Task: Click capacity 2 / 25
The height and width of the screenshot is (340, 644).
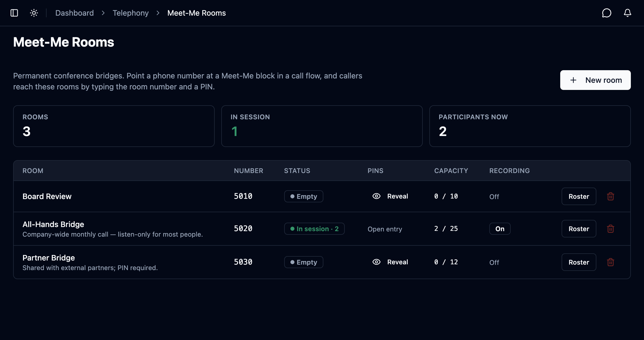Action: (446, 229)
